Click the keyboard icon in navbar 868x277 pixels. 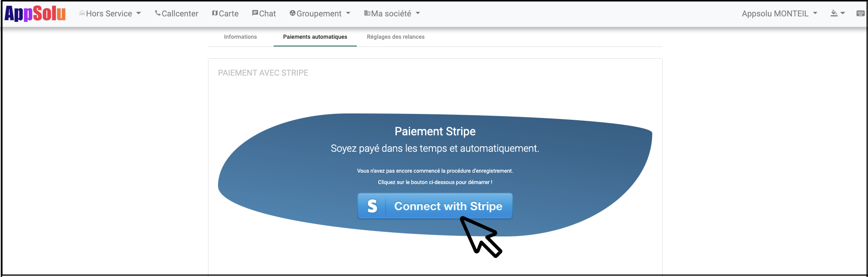[x=860, y=13]
